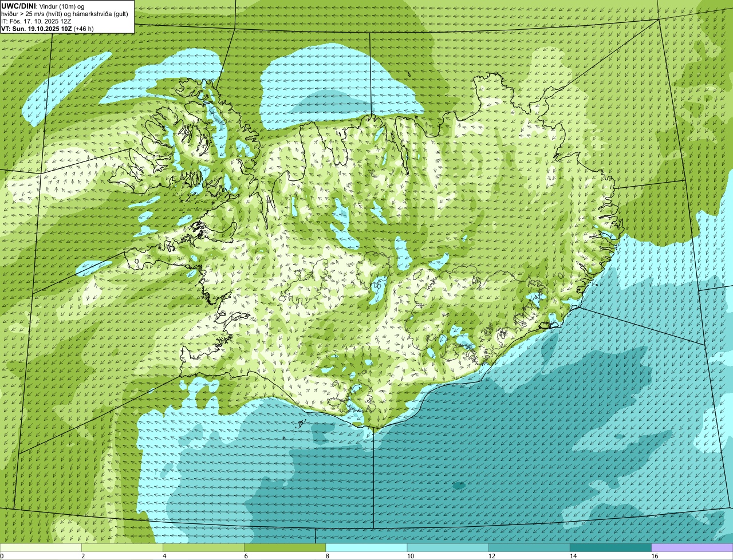This screenshot has width=733, height=560.
Task: Click the 4–6 m/s green legend swatch
Action: point(203,547)
